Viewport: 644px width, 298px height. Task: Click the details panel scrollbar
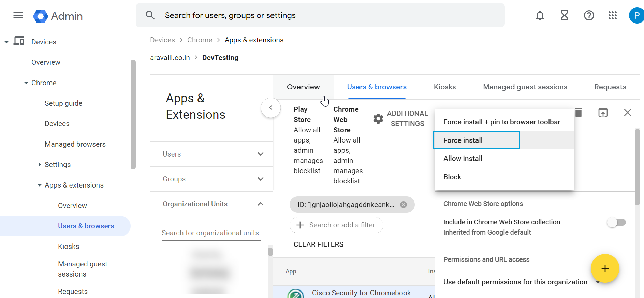coord(637,167)
